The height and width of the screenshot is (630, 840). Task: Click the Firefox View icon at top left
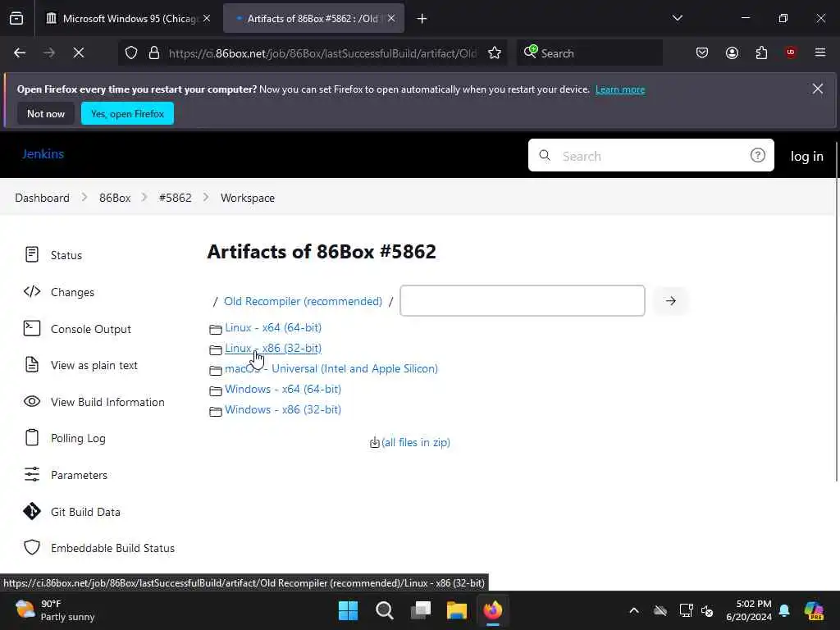click(x=16, y=18)
